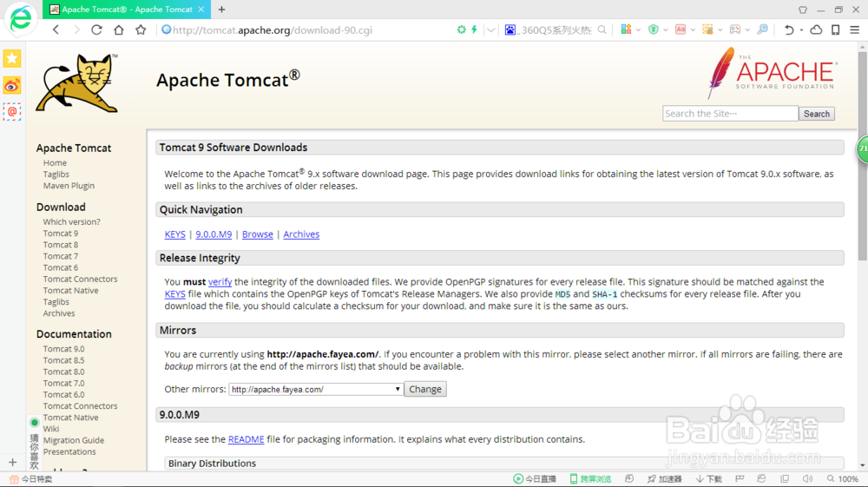Viewport: 868px width, 487px height.
Task: Click the site Search button
Action: point(817,114)
